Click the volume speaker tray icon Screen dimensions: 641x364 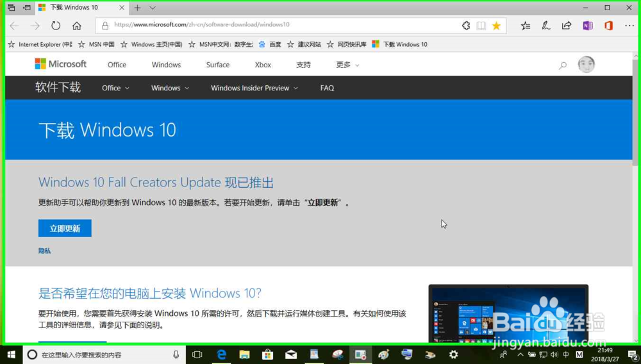(x=554, y=354)
